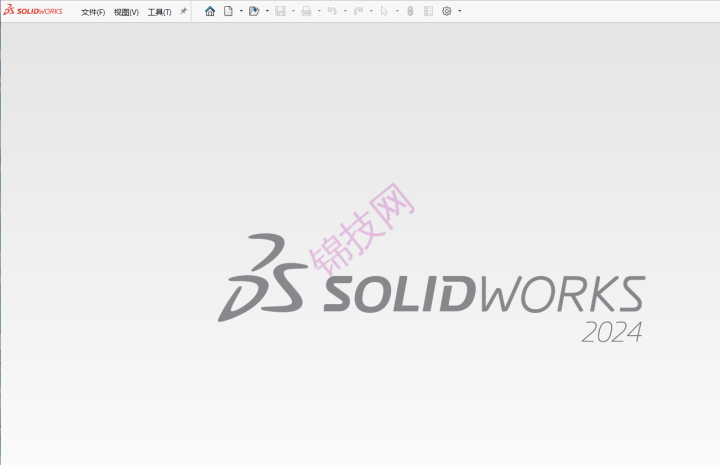Image resolution: width=720 pixels, height=465 pixels.
Task: Expand the New document dropdown arrow
Action: pyautogui.click(x=241, y=11)
